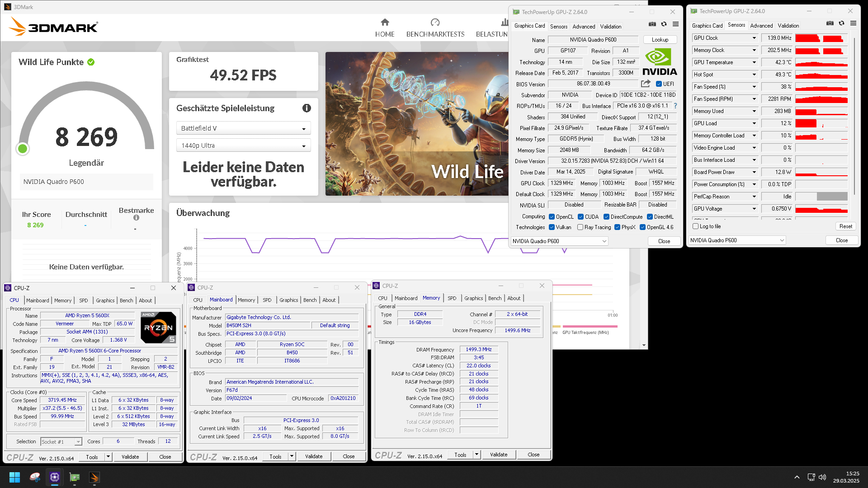
Task: Click the BIOS export share icon
Action: (646, 84)
